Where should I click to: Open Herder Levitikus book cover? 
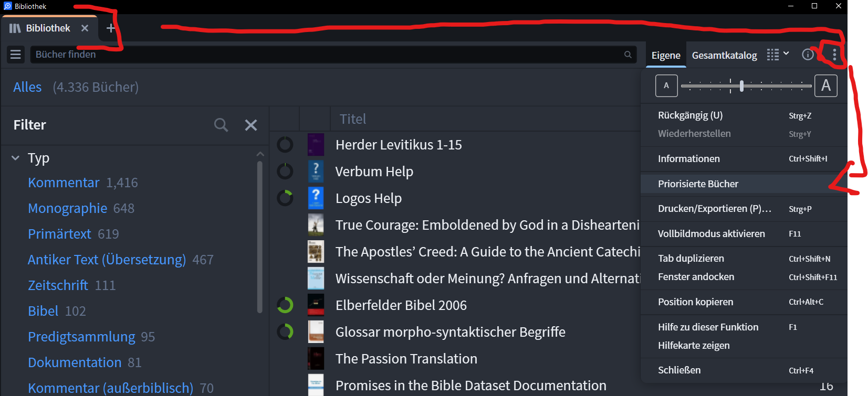tap(316, 145)
